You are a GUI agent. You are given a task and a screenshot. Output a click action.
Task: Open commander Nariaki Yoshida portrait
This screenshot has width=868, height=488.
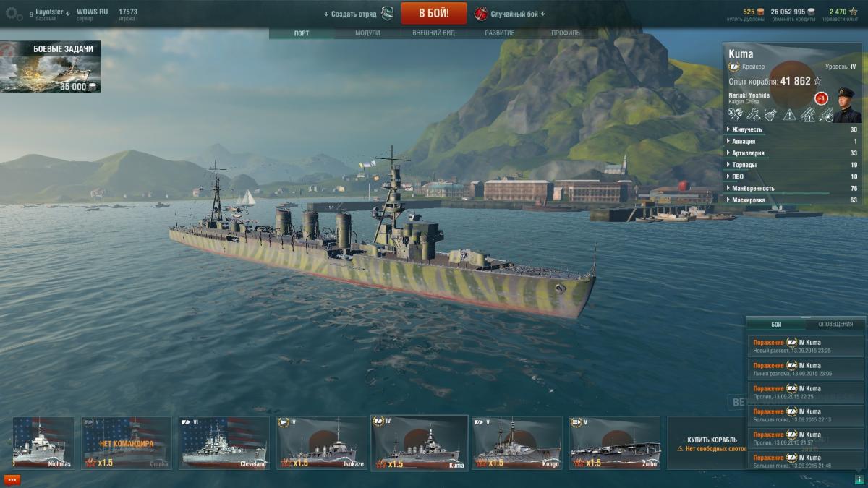pos(847,105)
